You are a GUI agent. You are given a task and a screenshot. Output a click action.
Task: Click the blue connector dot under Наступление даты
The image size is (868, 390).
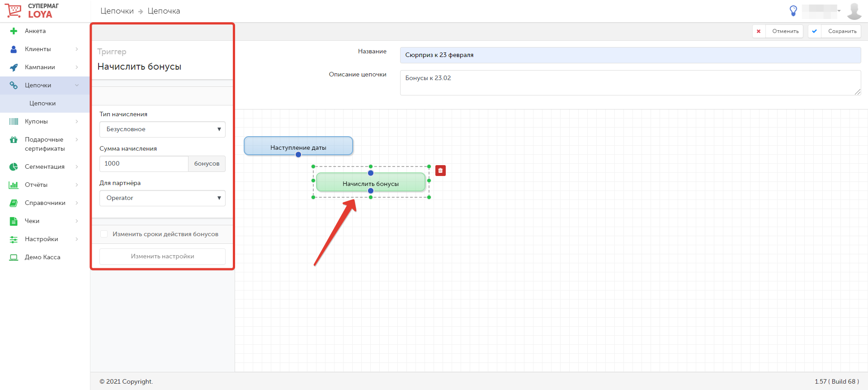[x=298, y=155]
